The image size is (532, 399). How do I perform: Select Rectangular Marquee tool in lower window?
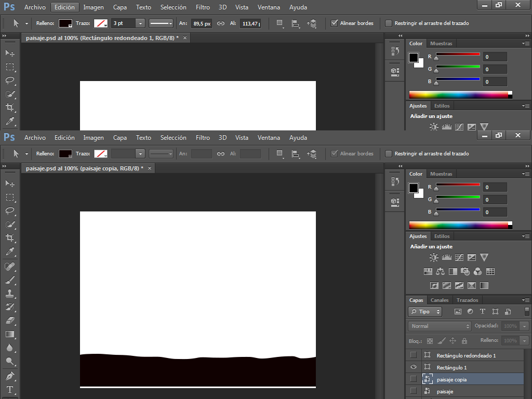pyautogui.click(x=10, y=197)
